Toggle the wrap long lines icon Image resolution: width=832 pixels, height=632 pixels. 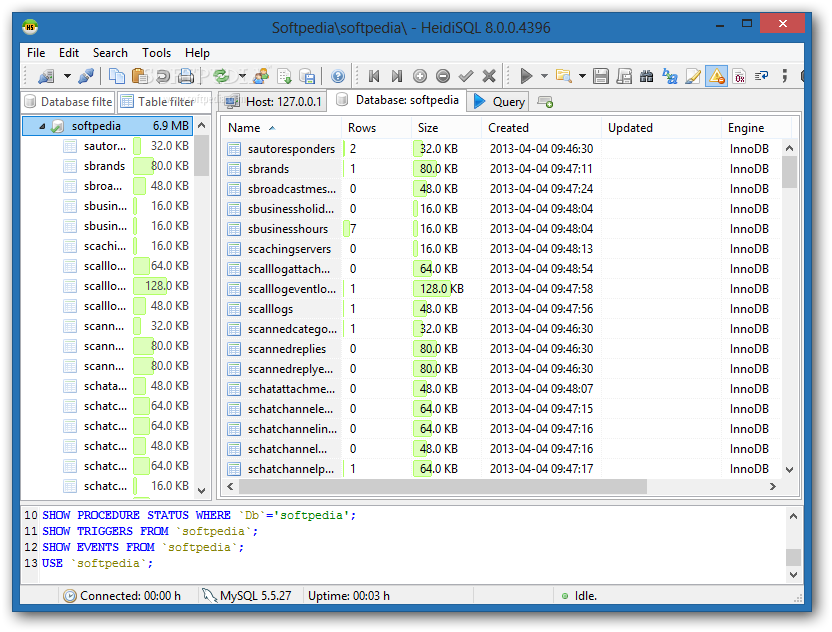point(762,76)
